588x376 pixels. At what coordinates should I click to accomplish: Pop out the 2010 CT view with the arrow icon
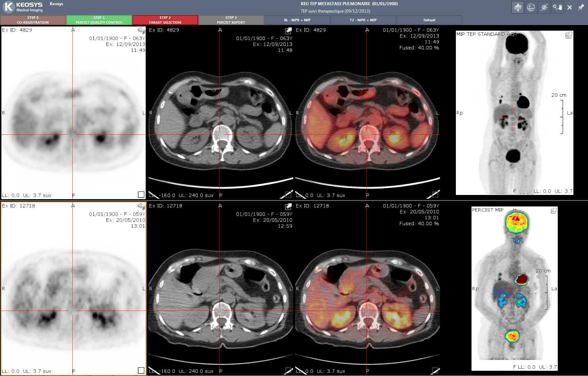[x=288, y=206]
